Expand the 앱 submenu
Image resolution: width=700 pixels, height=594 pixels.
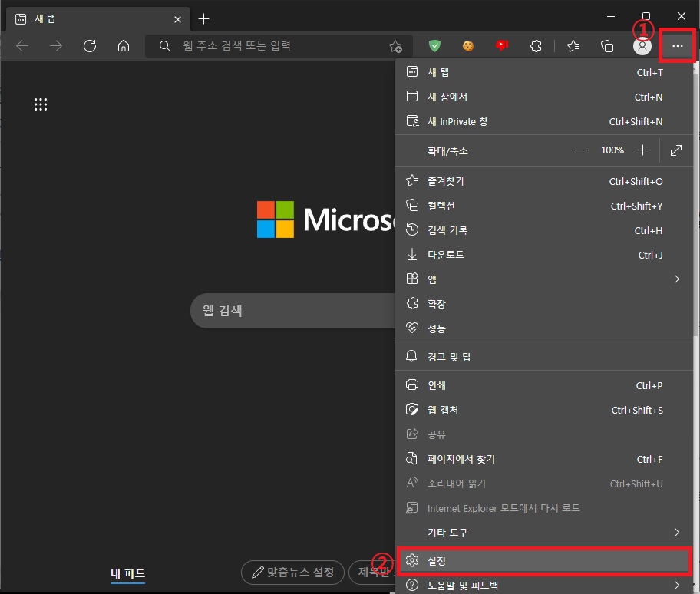[543, 279]
